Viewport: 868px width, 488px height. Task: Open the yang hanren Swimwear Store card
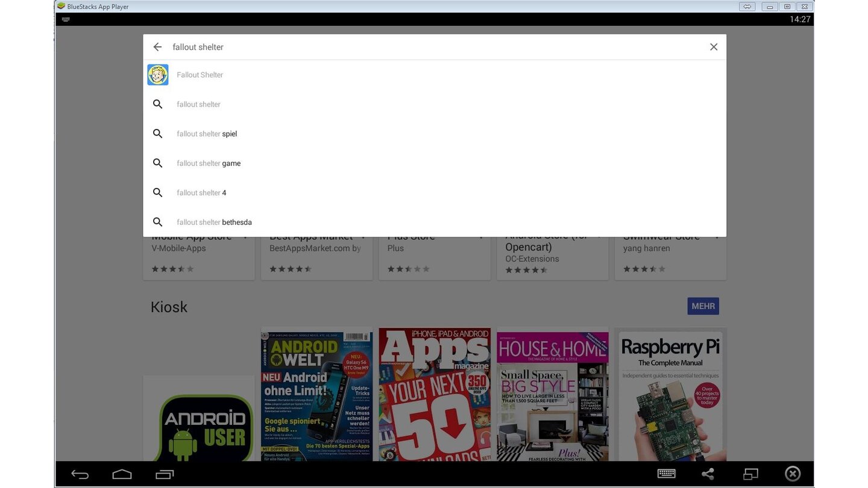pyautogui.click(x=671, y=258)
